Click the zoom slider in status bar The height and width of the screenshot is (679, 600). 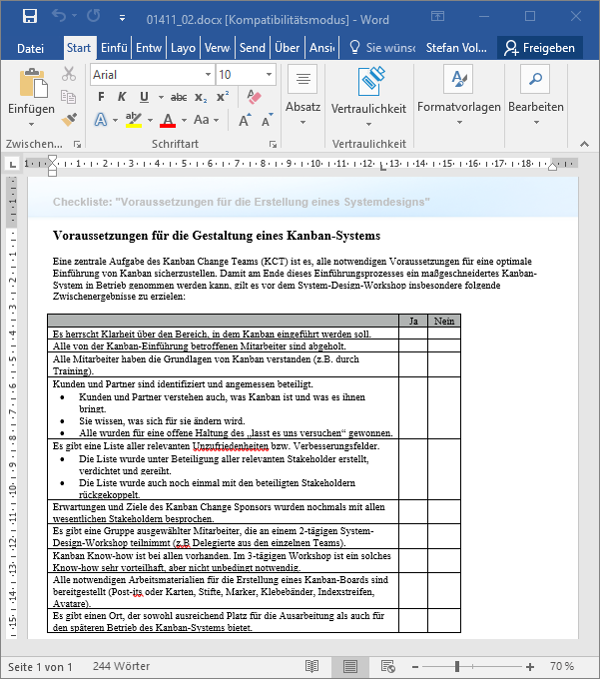click(x=457, y=666)
